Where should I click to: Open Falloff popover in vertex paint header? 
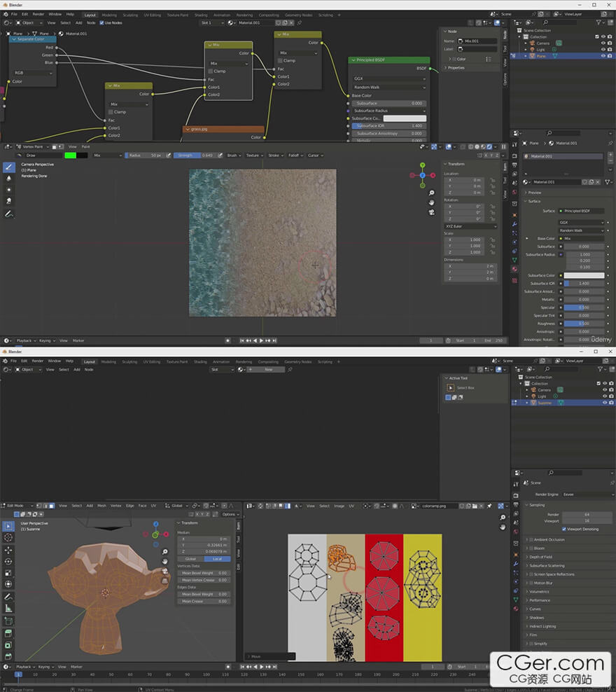click(294, 155)
